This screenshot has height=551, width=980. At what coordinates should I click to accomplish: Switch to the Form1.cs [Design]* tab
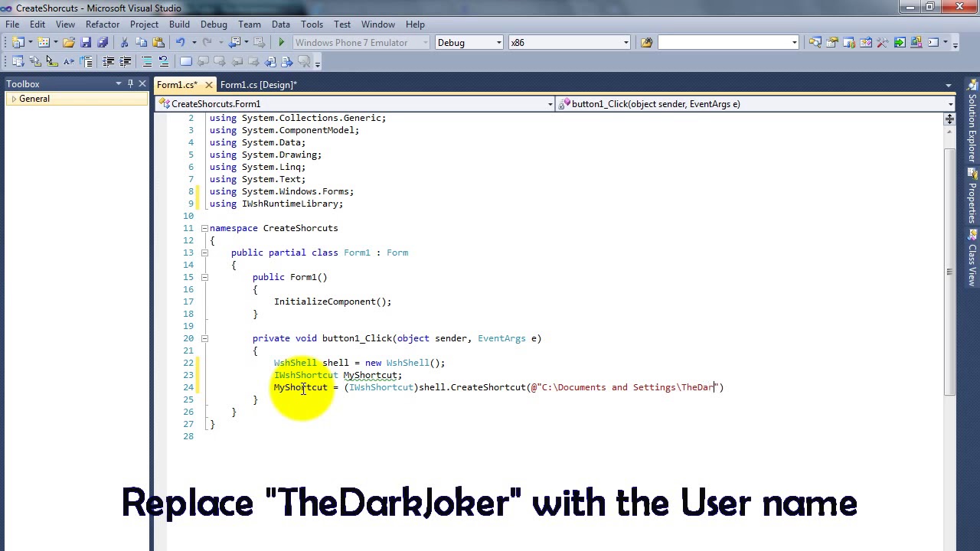point(259,85)
